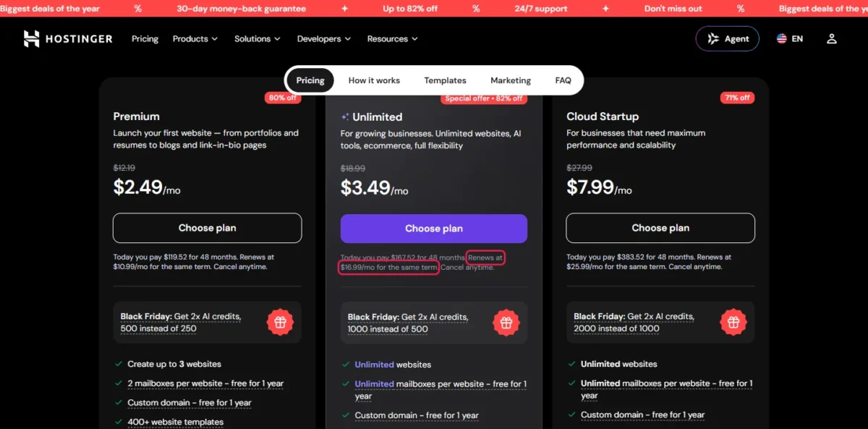Expand the Resources dropdown
The image size is (868, 429).
point(393,39)
